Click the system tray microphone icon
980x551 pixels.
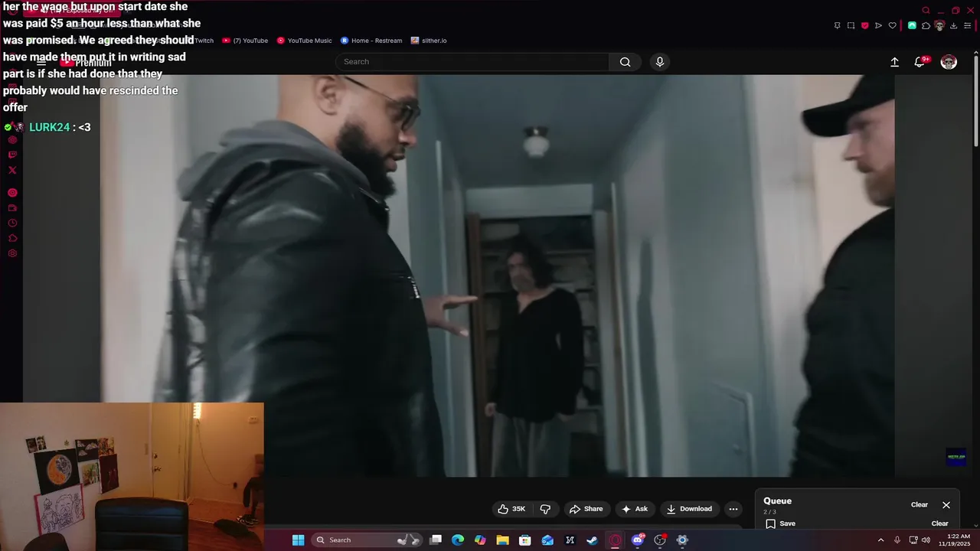897,540
